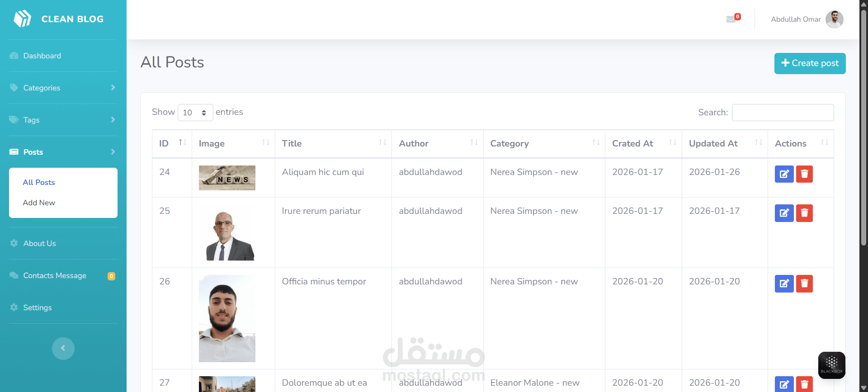Click updated date '2026-01-26'
This screenshot has width=868, height=392.
point(714,172)
